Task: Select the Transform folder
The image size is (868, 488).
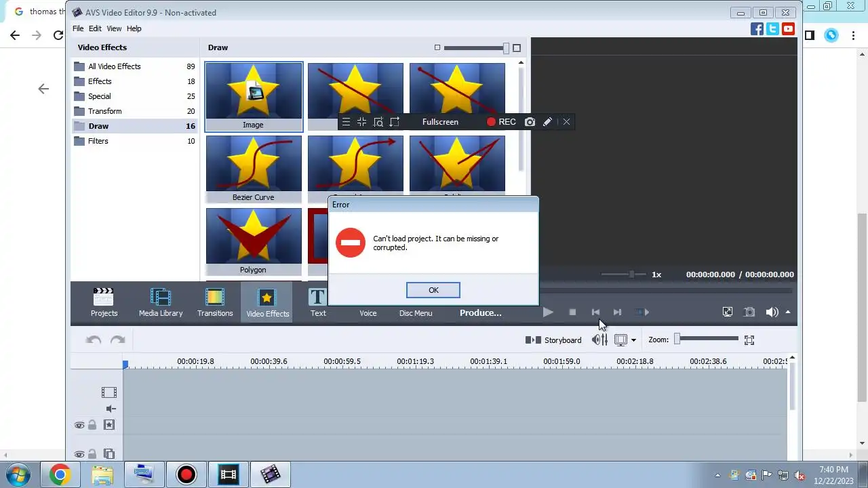Action: click(134, 111)
